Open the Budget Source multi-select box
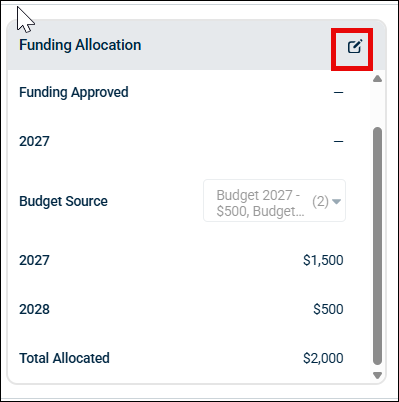Image resolution: width=399 pixels, height=402 pixels. (x=274, y=201)
